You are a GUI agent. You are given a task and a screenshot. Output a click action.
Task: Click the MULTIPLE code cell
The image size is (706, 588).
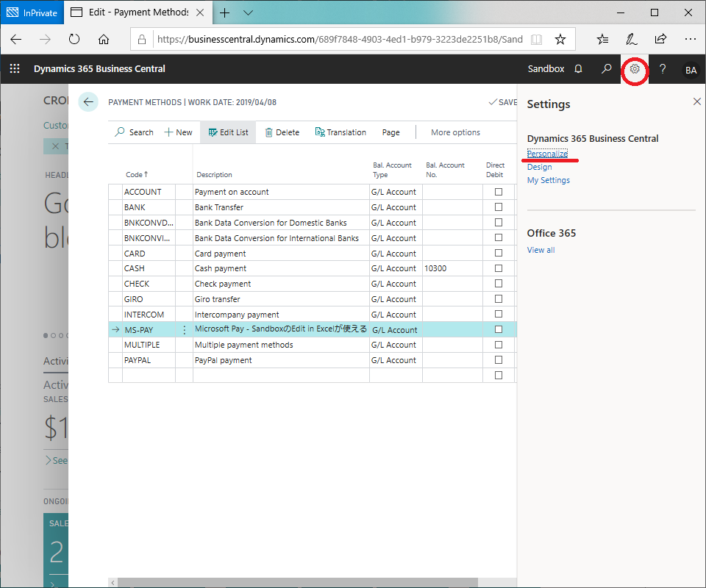coord(149,345)
